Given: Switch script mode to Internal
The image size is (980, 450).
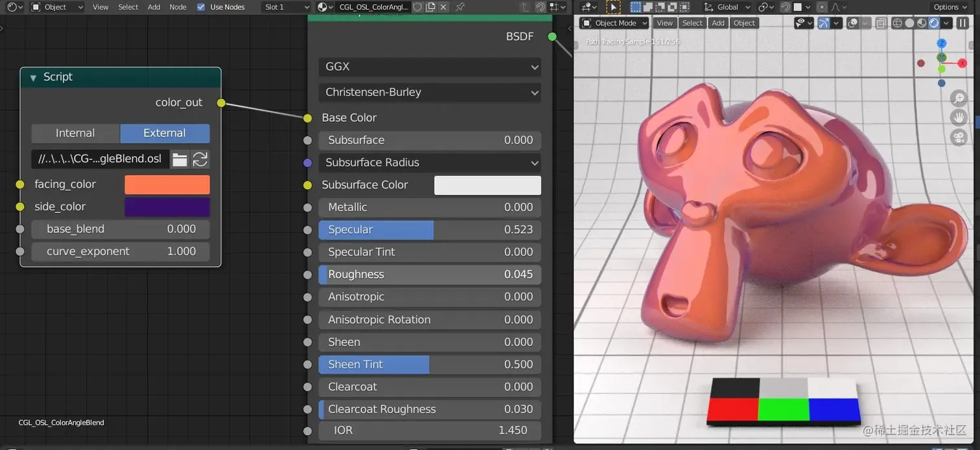Looking at the screenshot, I should click(75, 133).
